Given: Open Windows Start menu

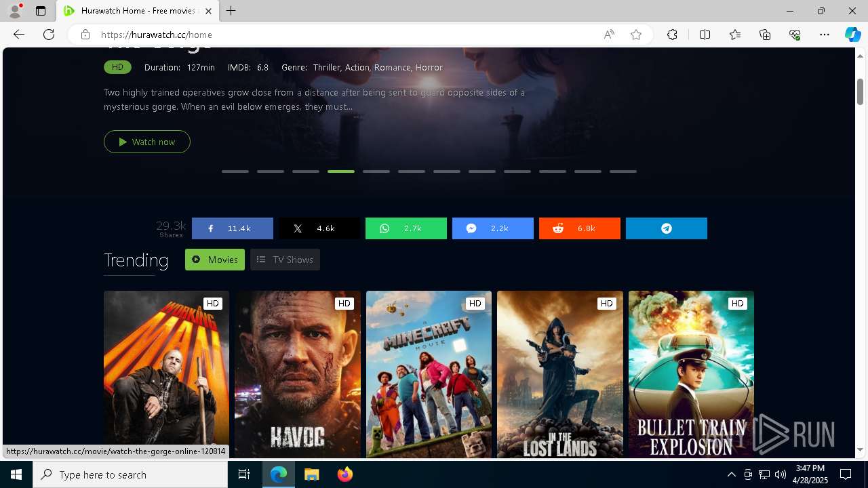Looking at the screenshot, I should pos(16,474).
